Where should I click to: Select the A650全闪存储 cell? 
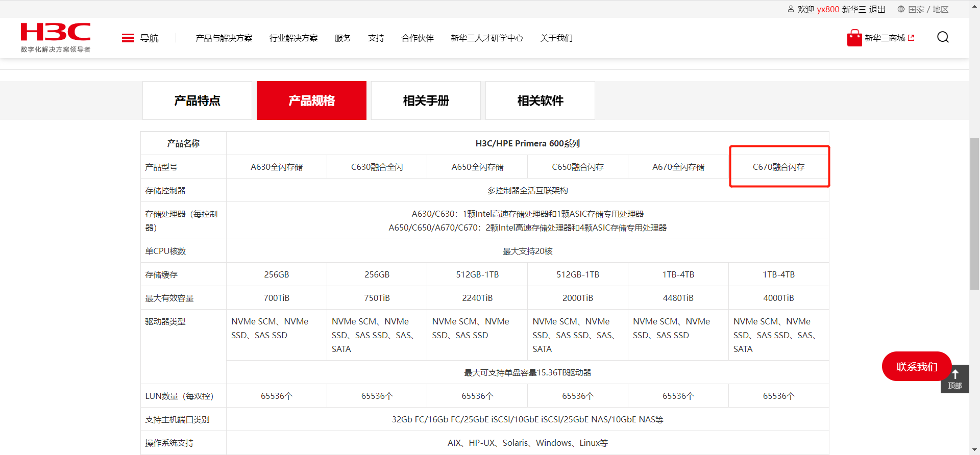(477, 167)
